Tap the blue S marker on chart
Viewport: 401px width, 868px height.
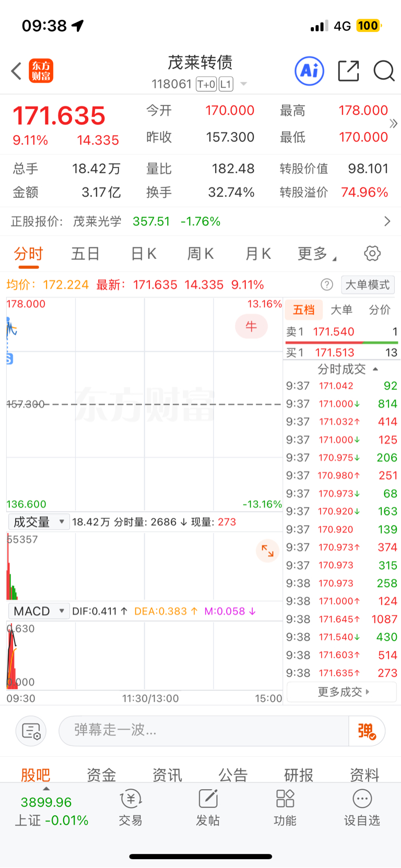point(9,359)
